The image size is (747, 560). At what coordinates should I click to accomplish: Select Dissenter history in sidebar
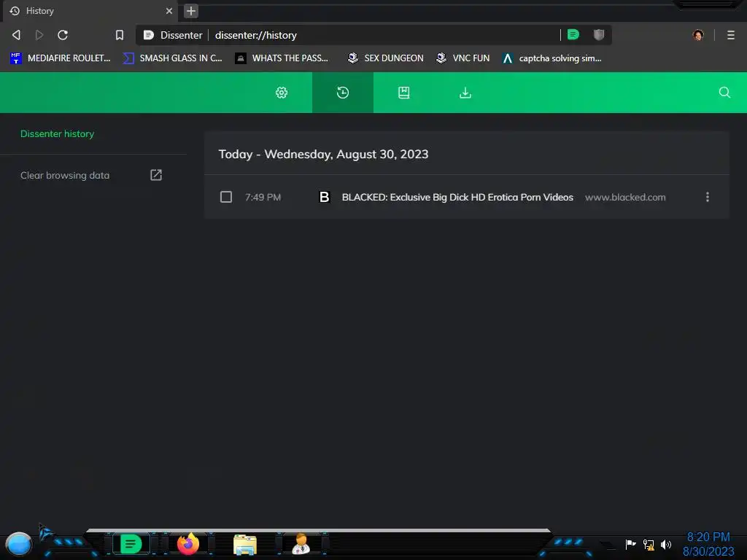57,134
